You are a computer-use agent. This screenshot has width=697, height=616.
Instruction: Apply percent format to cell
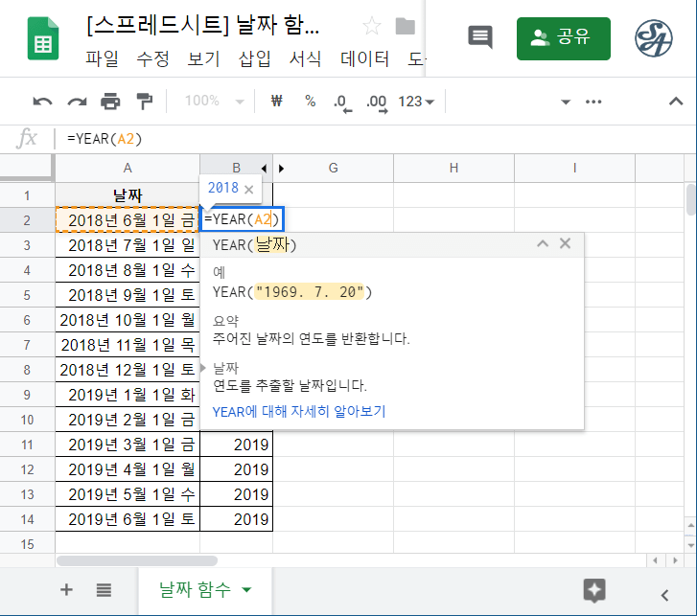[x=310, y=102]
